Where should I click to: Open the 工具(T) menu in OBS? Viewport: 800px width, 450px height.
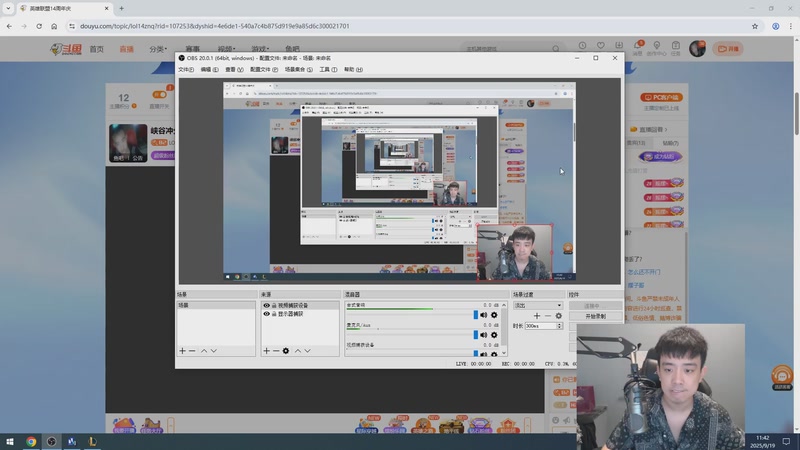(328, 69)
